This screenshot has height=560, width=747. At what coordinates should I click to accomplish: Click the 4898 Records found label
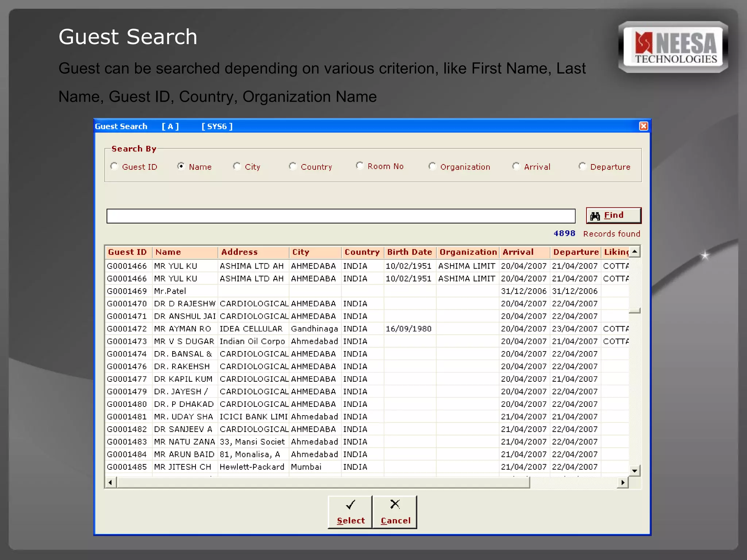tap(597, 233)
